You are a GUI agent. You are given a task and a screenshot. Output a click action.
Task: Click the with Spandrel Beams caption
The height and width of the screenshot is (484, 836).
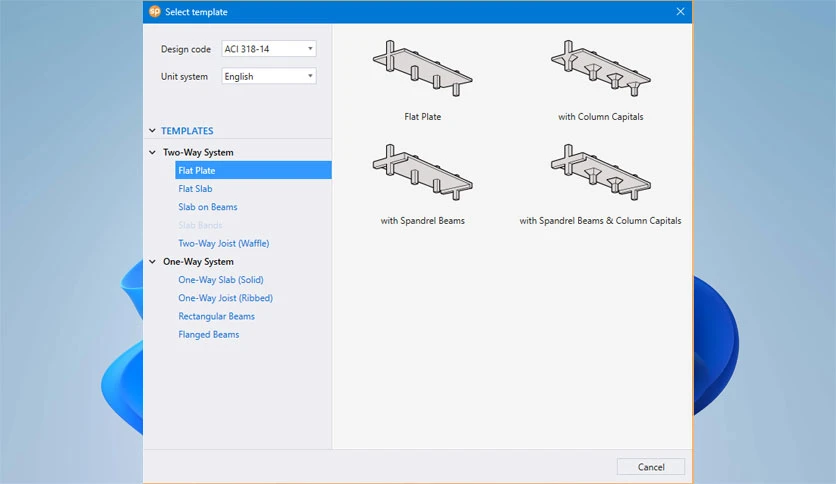pos(422,221)
